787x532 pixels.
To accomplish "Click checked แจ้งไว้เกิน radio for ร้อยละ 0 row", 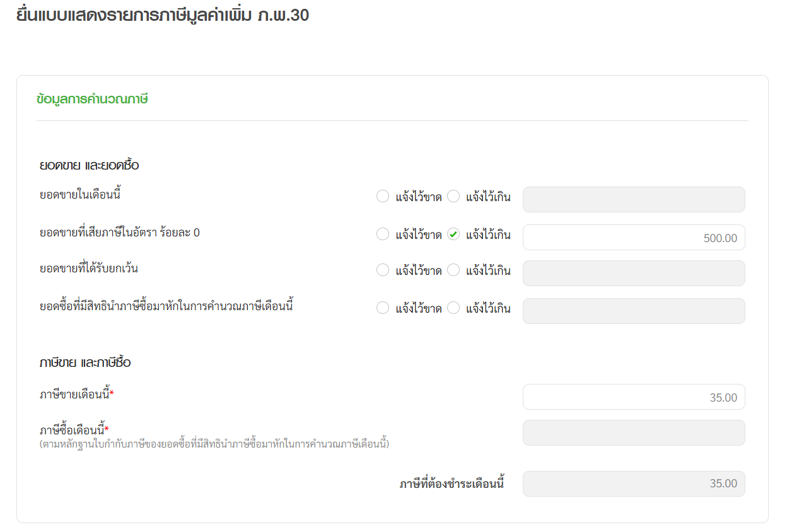I will point(453,234).
